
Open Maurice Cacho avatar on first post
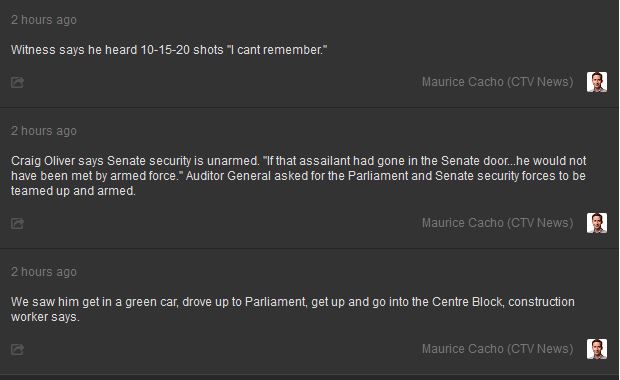[597, 82]
